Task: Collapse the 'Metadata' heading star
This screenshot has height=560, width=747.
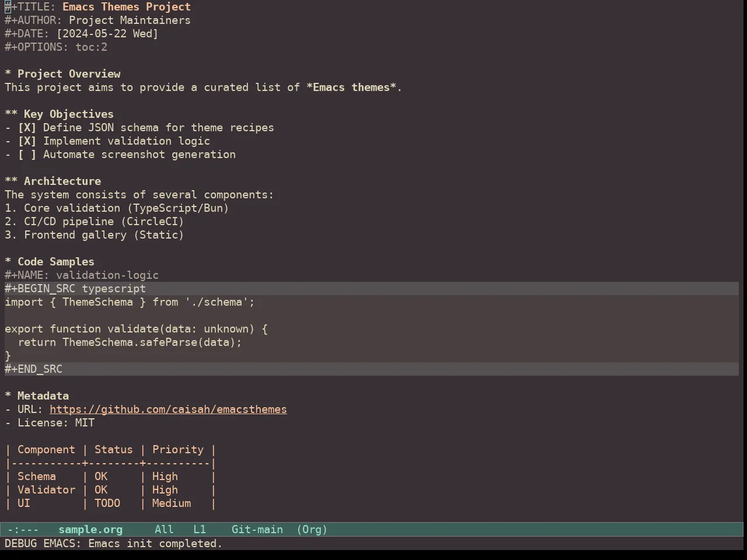Action: pos(8,396)
